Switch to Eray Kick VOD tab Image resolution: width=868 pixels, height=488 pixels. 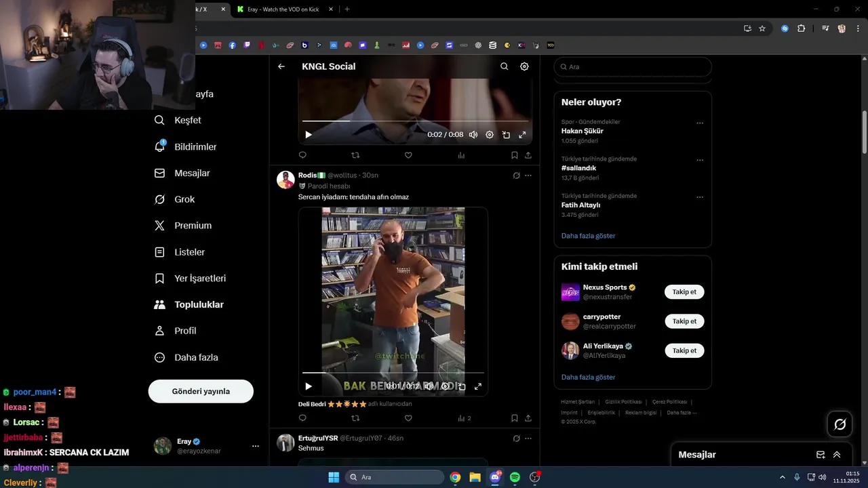(285, 9)
